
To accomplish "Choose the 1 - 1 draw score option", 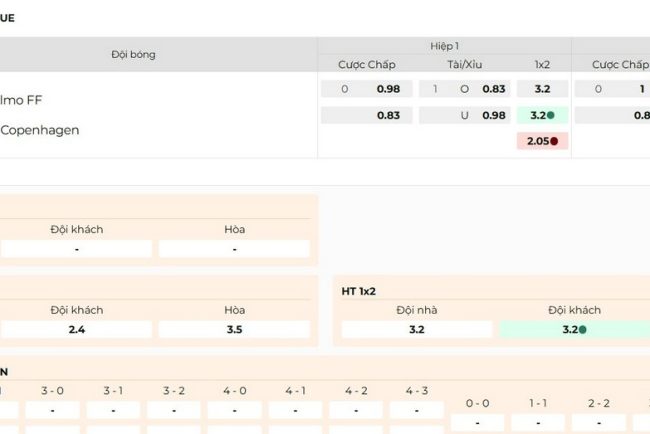I will [538, 421].
